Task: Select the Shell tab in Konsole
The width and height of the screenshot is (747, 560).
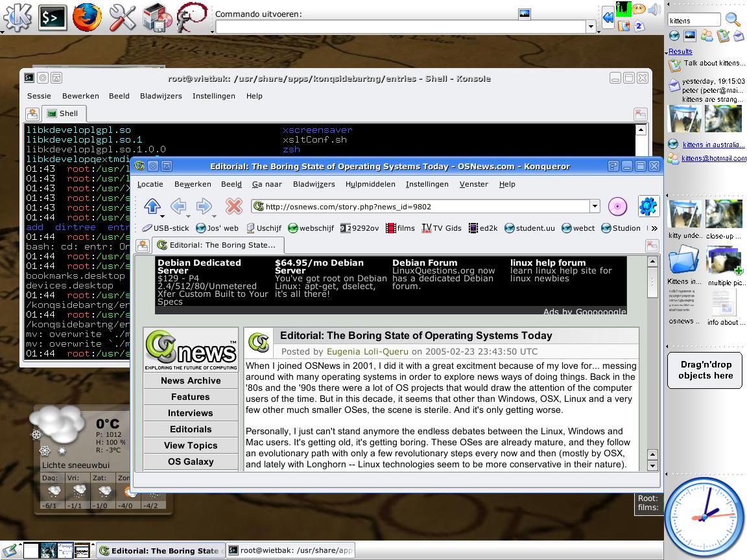Action: click(64, 114)
